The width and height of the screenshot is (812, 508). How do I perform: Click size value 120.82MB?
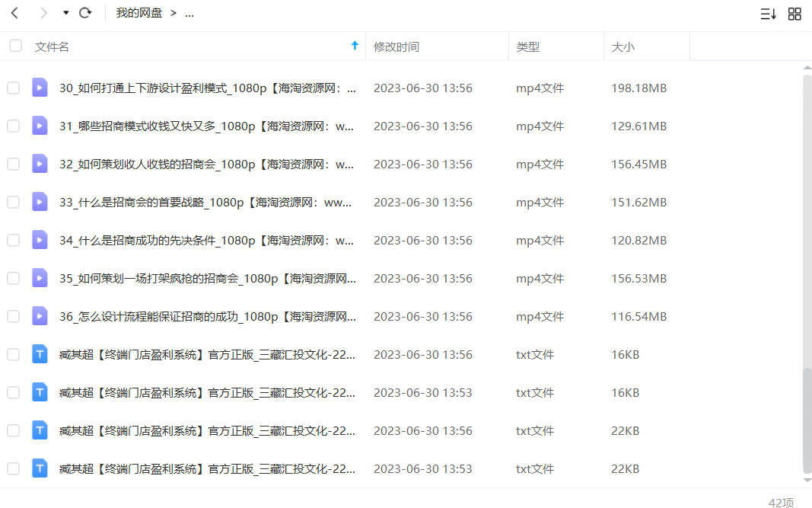(x=638, y=241)
